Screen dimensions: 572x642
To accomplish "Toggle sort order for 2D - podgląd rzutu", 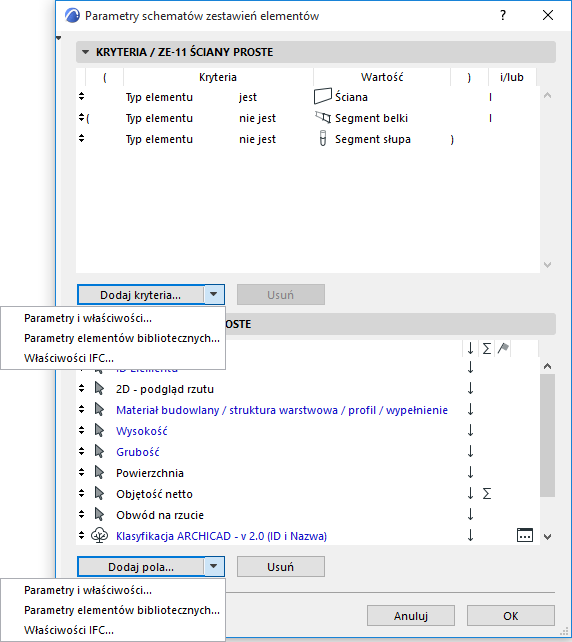I will coord(470,388).
